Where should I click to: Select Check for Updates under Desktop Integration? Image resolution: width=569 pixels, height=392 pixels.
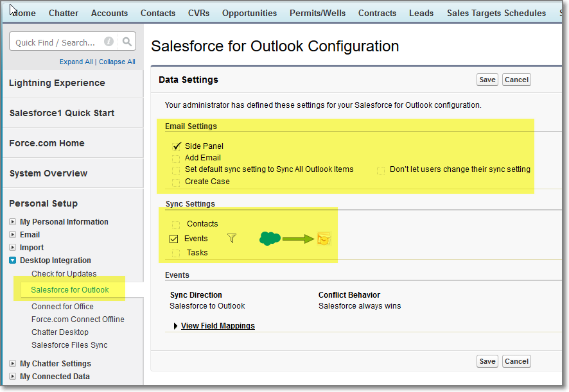click(64, 274)
